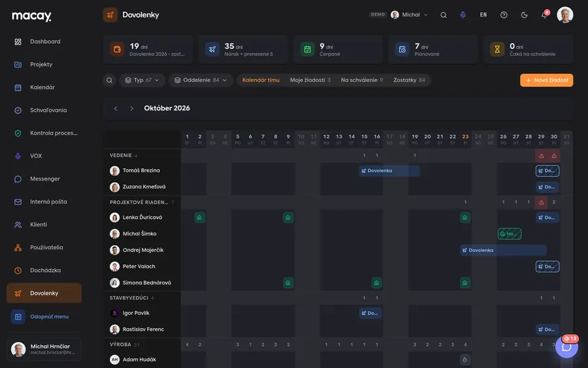
Task: Click the purple microphone icon in the top bar
Action: (x=463, y=15)
